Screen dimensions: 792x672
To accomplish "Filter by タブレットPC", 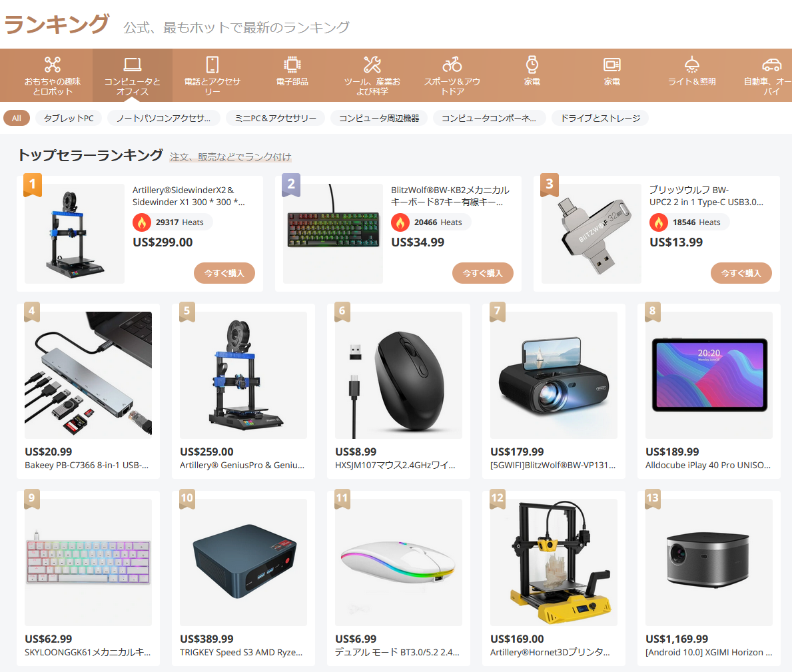I will tap(69, 118).
